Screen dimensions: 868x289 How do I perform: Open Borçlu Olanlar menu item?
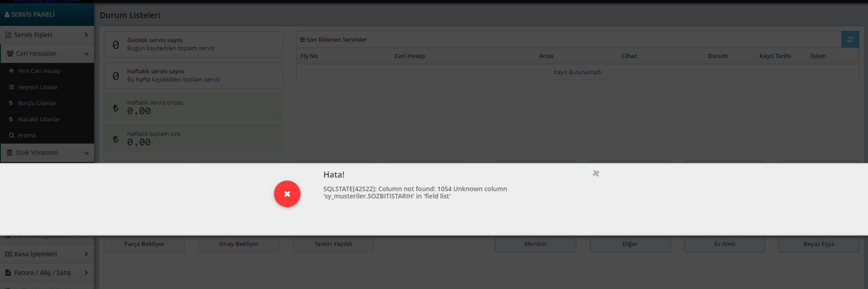pos(37,103)
